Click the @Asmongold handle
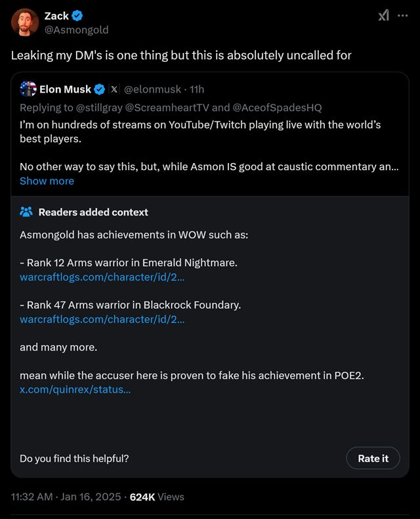The image size is (420, 519). [76, 30]
